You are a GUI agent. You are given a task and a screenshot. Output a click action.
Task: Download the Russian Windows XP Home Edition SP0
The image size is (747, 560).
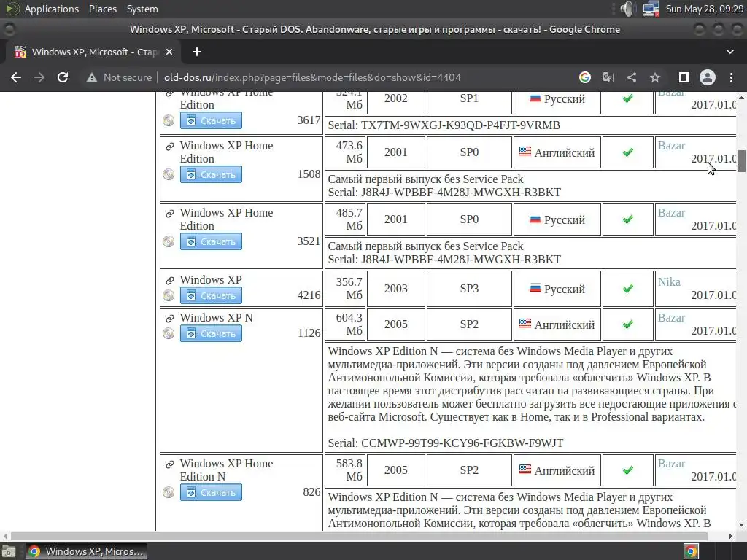point(211,241)
